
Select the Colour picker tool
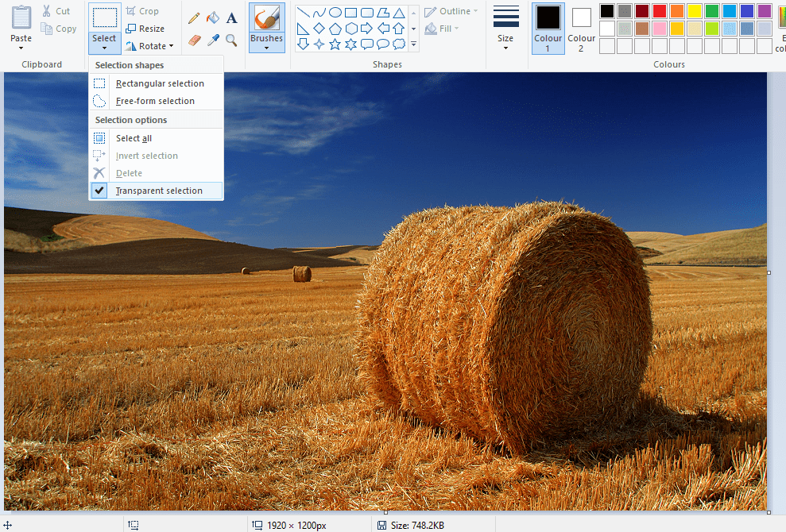213,38
